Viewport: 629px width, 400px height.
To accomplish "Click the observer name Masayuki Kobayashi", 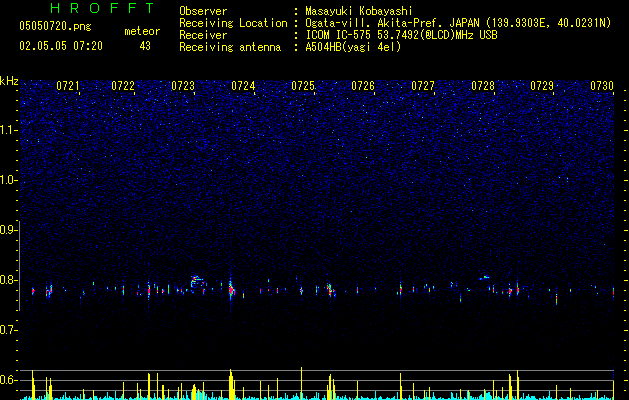I will click(x=359, y=11).
